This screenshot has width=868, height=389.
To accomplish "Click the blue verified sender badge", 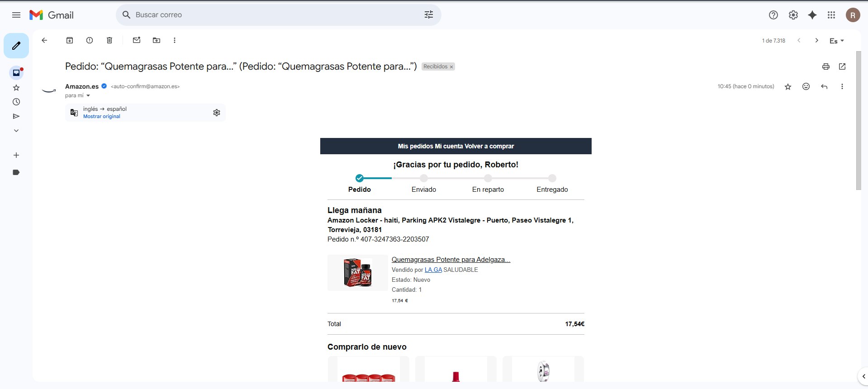I will click(x=104, y=86).
